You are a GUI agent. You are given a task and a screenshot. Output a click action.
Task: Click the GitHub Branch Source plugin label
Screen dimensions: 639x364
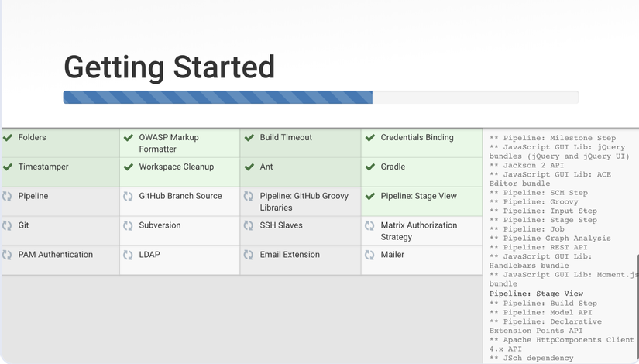pyautogui.click(x=180, y=197)
